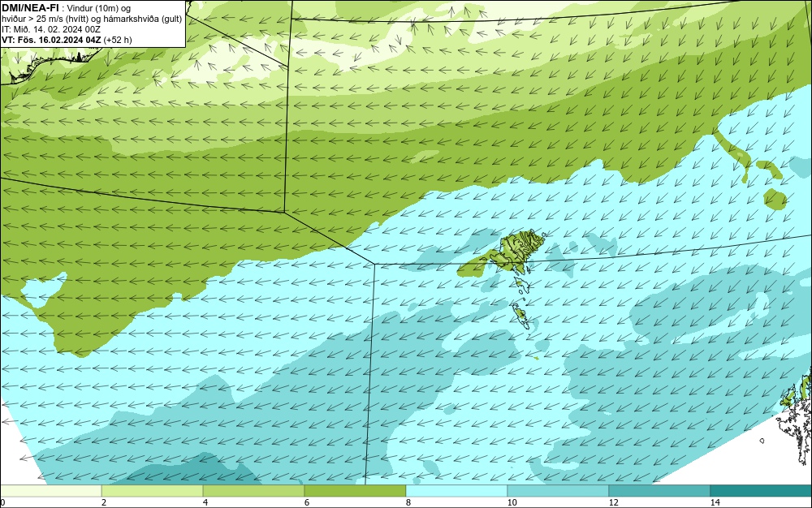Click the legend value label 10

point(512,502)
